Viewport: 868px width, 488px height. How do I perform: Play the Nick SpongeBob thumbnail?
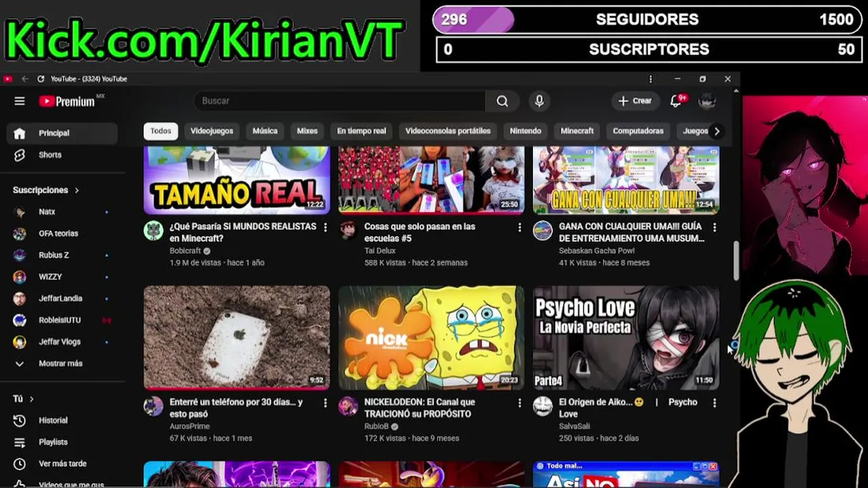point(431,338)
